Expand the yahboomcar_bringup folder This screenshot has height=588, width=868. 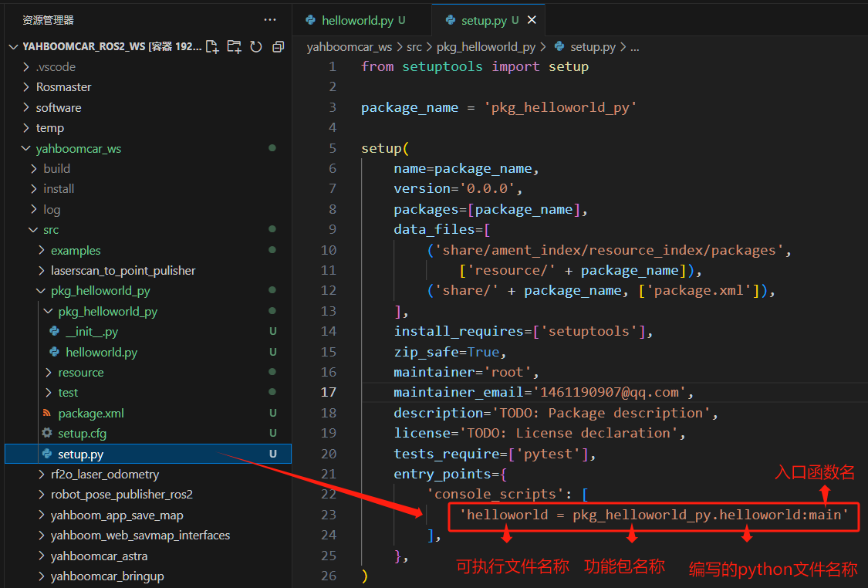click(x=107, y=576)
